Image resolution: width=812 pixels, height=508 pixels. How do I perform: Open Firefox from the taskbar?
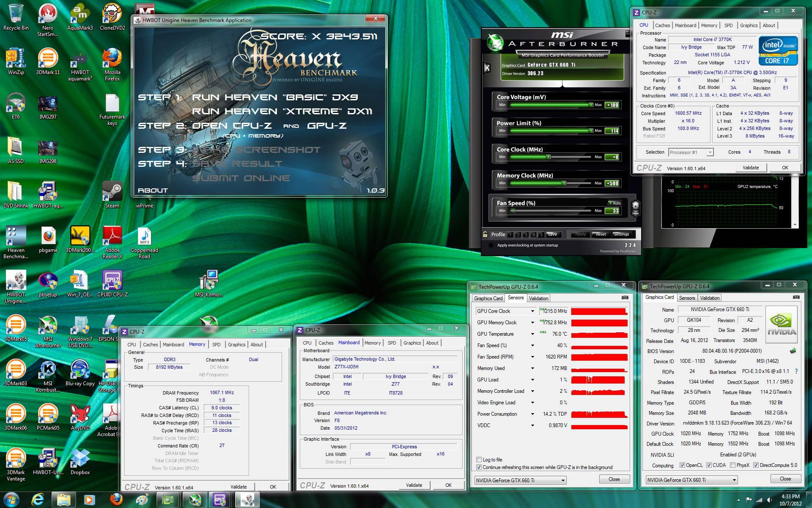pyautogui.click(x=116, y=500)
